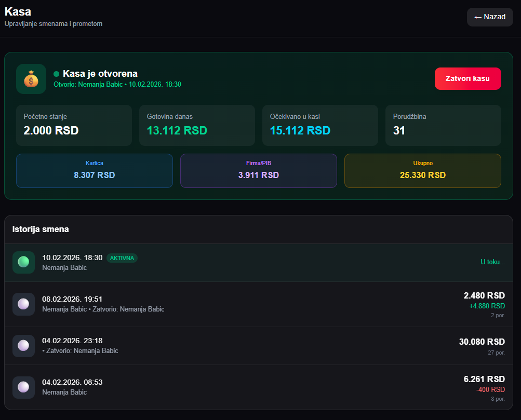Viewport: 521px width, 420px height.
Task: Select the Firma/PIB 3.911 RSD card
Action: coord(259,171)
